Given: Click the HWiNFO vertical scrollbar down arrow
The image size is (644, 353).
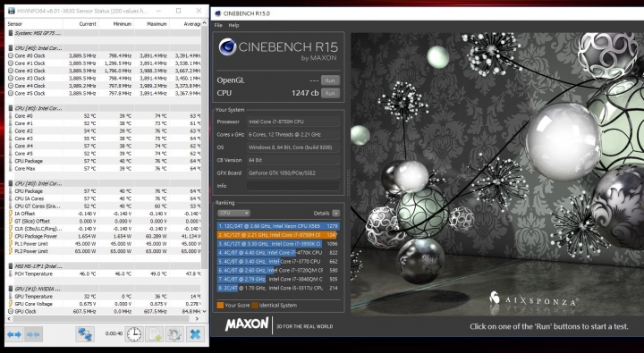Looking at the screenshot, I should click(204, 312).
